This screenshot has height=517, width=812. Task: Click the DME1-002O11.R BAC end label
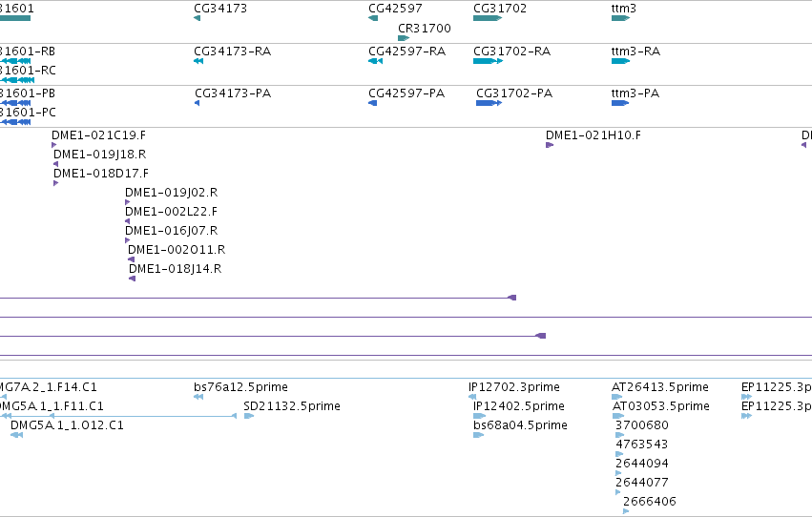tap(177, 250)
